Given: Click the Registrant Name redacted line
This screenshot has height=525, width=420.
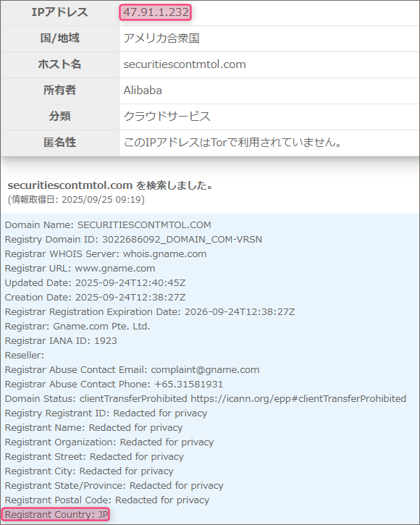Looking at the screenshot, I should pyautogui.click(x=94, y=427).
